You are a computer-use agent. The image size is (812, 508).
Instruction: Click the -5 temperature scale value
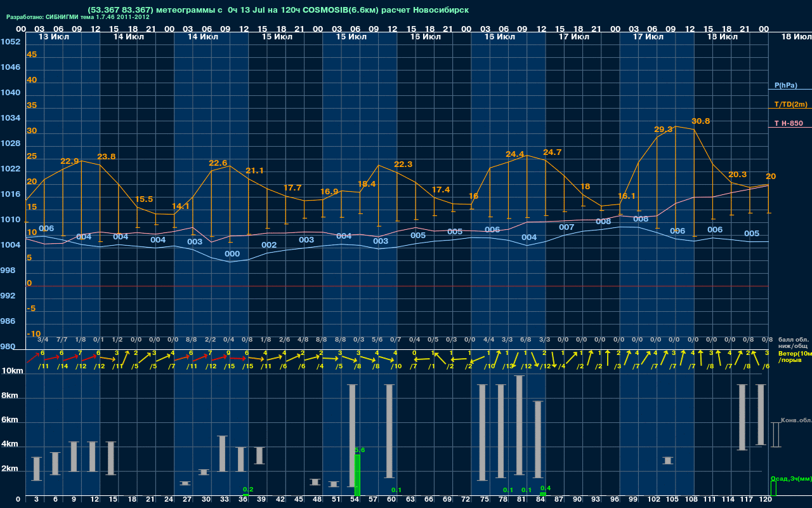click(31, 309)
